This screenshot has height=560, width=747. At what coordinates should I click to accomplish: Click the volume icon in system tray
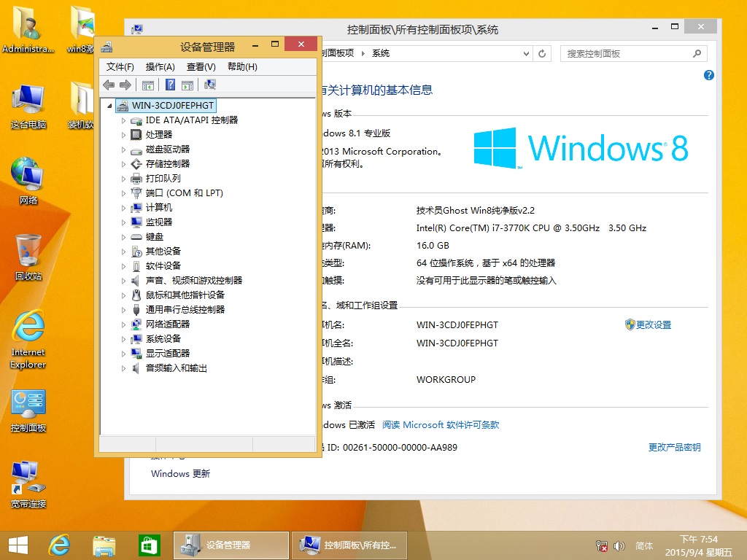[620, 545]
